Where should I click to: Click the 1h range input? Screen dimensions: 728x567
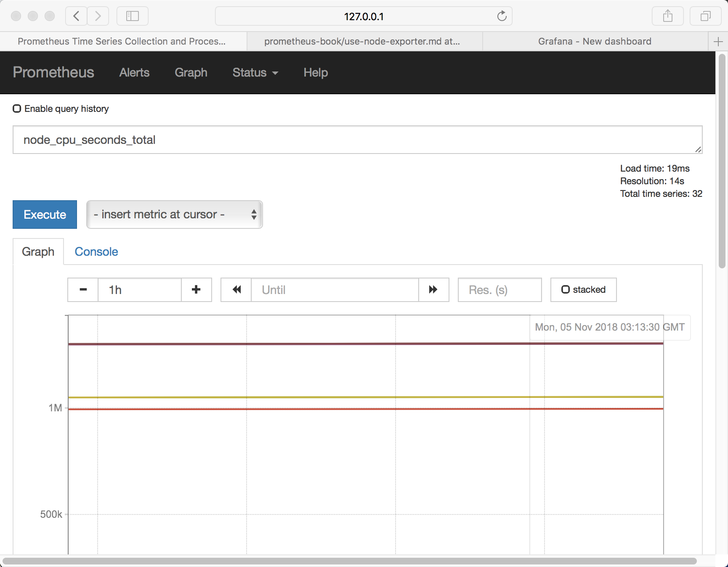[x=140, y=290]
